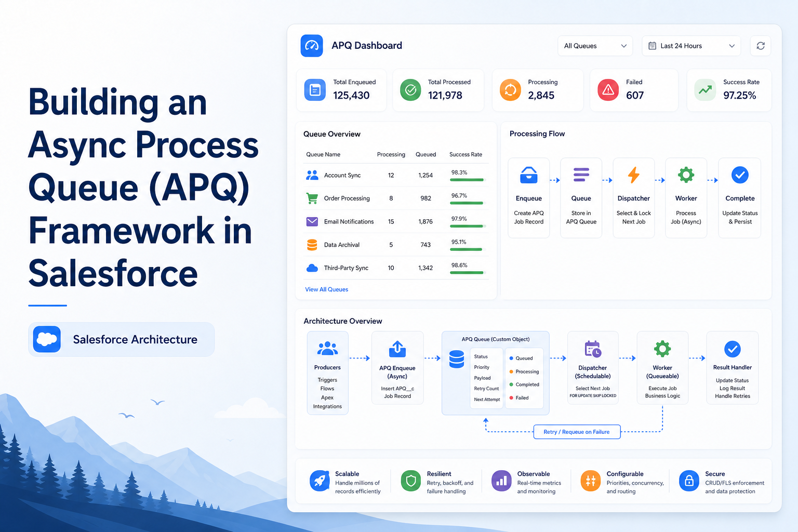Select the Order Processing queue name

point(347,198)
